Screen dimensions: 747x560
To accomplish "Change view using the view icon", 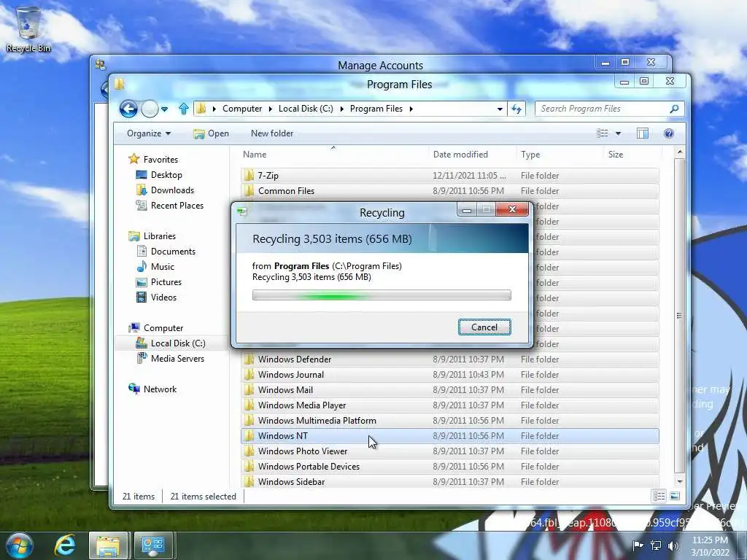I will pos(602,133).
